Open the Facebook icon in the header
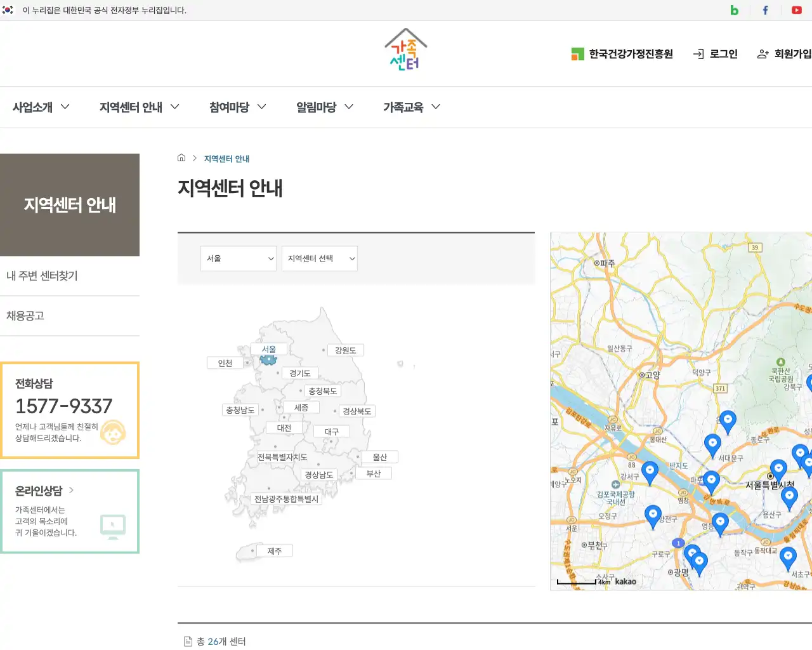This screenshot has width=812, height=650. tap(765, 10)
